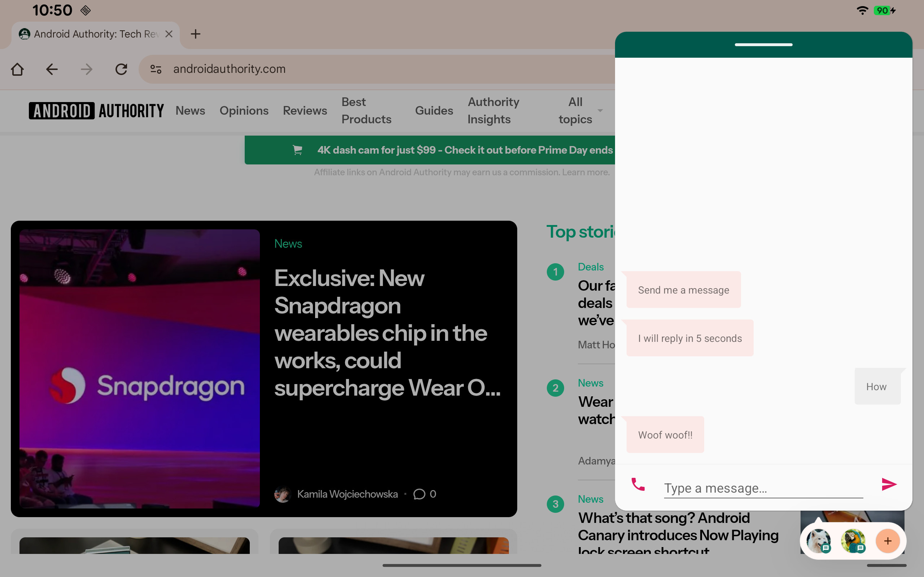Reload the page with refresh icon
Screen dimensions: 924x577
pyautogui.click(x=121, y=69)
